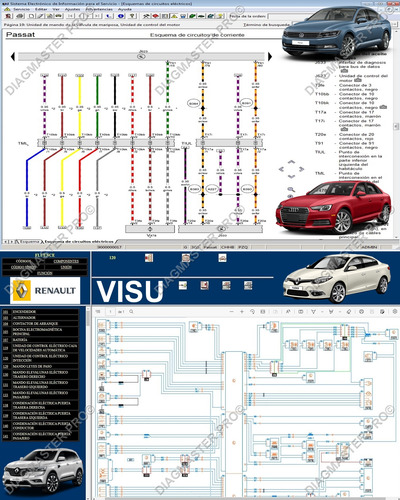Select the Esquema de circuitos eléctricos tab
Screen dimensions: 400x500
pos(79,241)
